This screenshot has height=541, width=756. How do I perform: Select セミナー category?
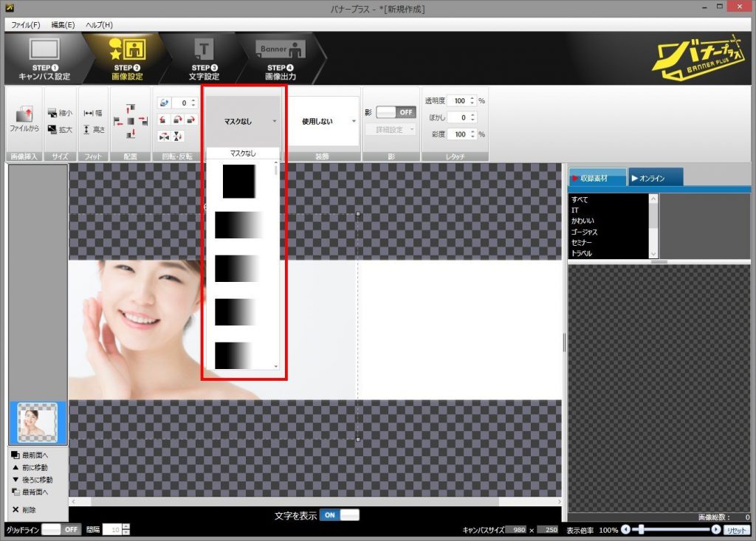click(582, 243)
